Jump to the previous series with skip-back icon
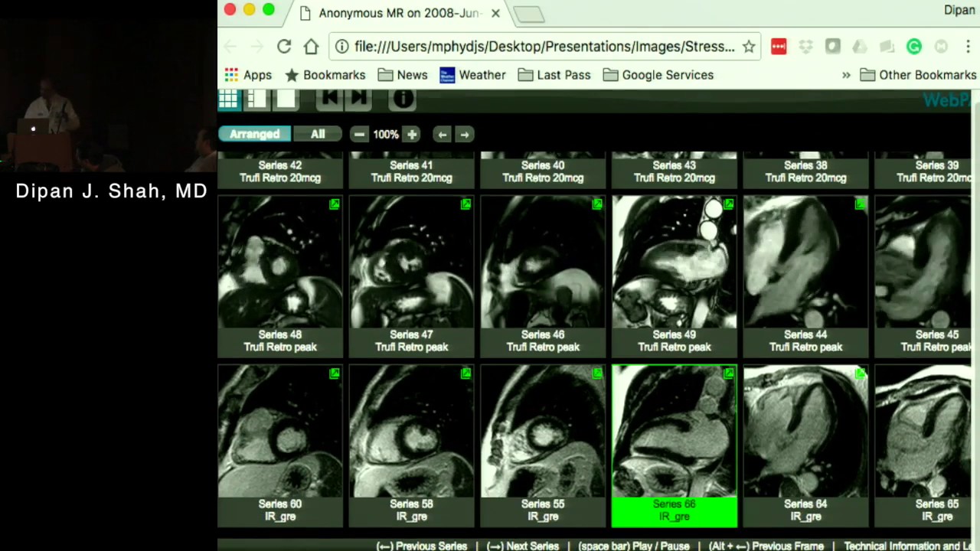The image size is (980, 551). pos(330,99)
